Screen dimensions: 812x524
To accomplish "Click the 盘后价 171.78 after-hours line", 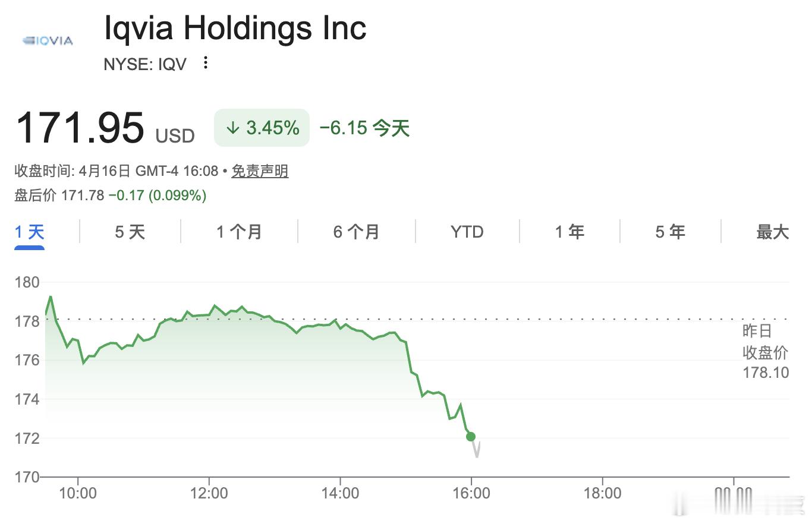I will pyautogui.click(x=111, y=195).
